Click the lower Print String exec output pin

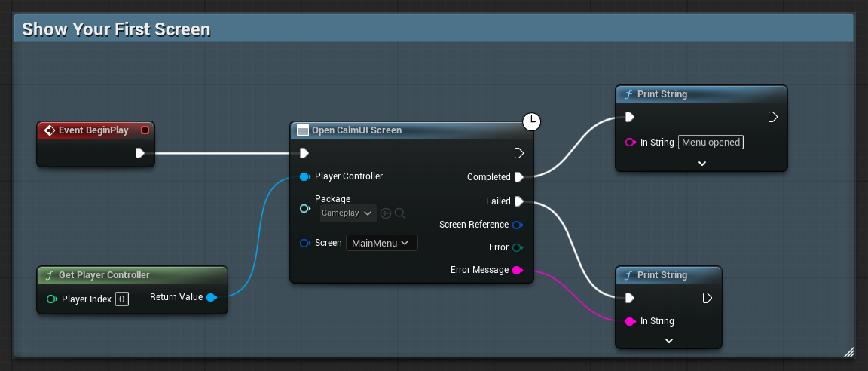[x=707, y=298]
